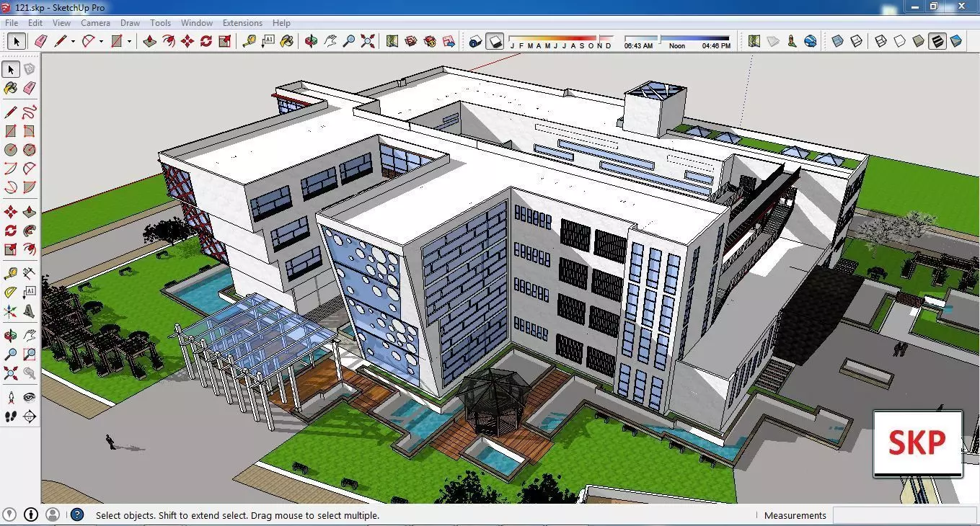Screen dimensions: 980x526
Task: Click the Photo Textures icon
Action: (x=792, y=41)
